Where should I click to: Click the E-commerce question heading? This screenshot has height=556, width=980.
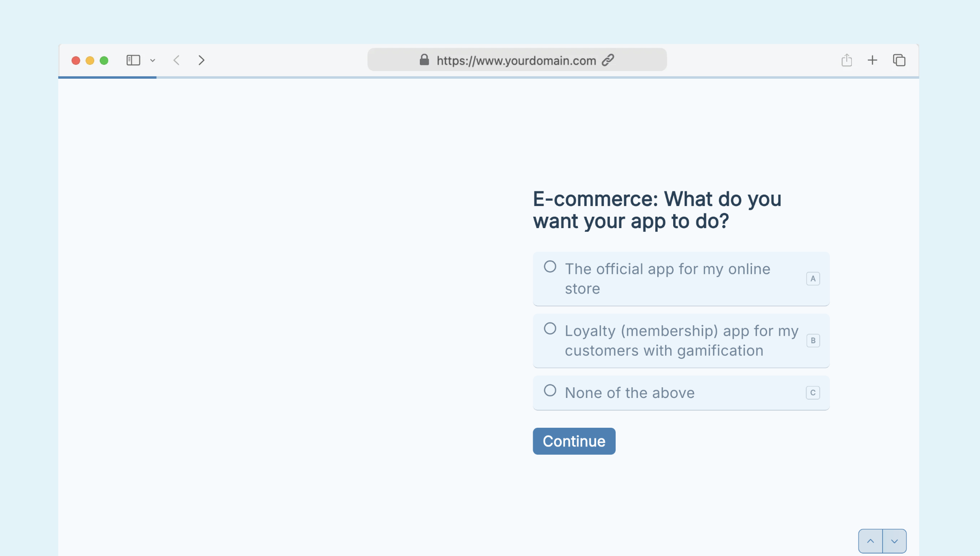pos(657,210)
